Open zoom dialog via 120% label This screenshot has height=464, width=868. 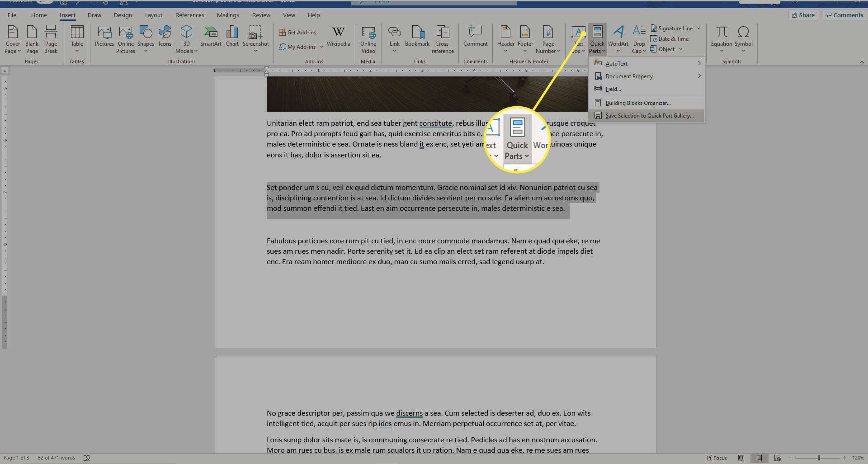pyautogui.click(x=858, y=458)
